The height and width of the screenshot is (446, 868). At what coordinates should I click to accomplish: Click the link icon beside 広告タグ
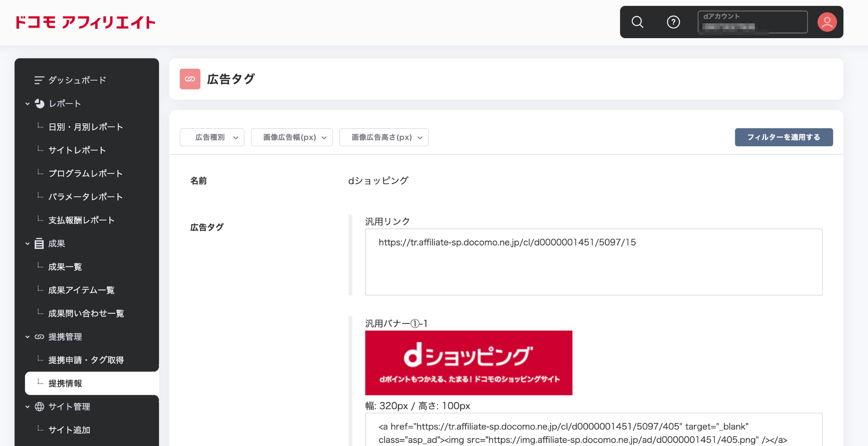(x=190, y=79)
